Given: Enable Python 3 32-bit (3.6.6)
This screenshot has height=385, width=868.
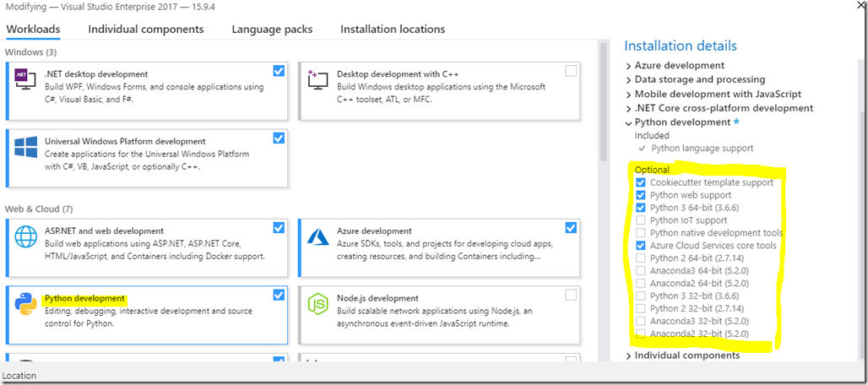Looking at the screenshot, I should [x=641, y=296].
